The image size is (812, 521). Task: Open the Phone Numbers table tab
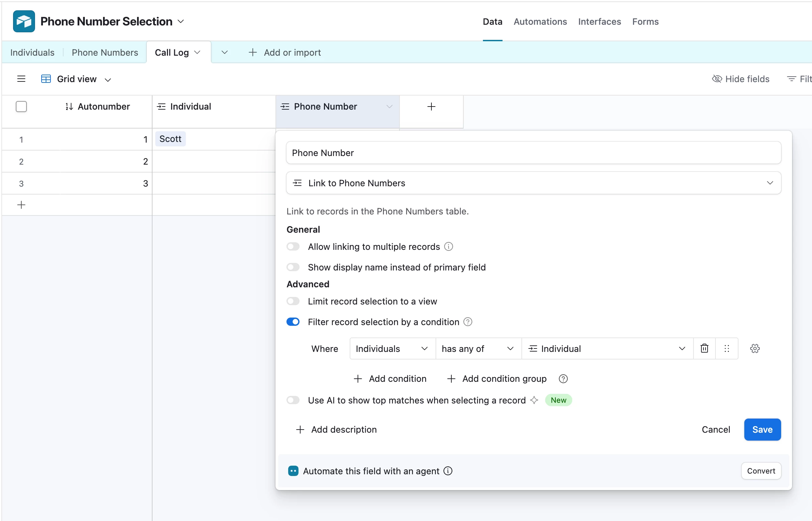(x=105, y=53)
